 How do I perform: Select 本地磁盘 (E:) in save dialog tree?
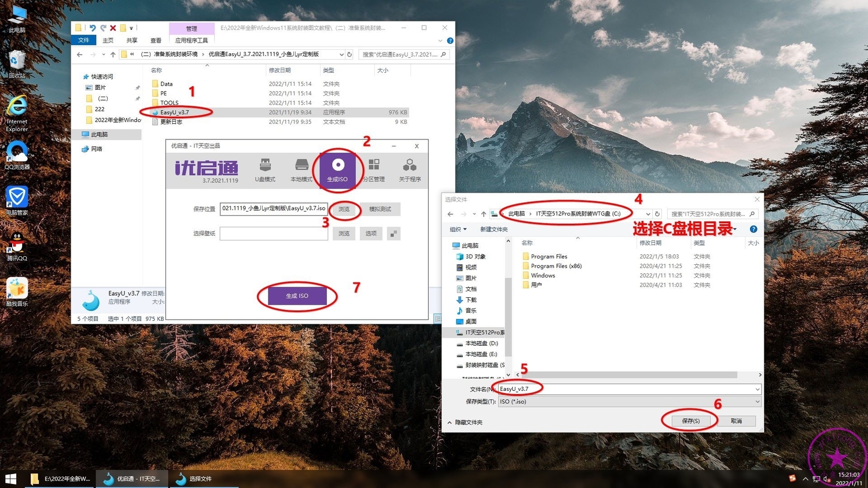point(481,354)
